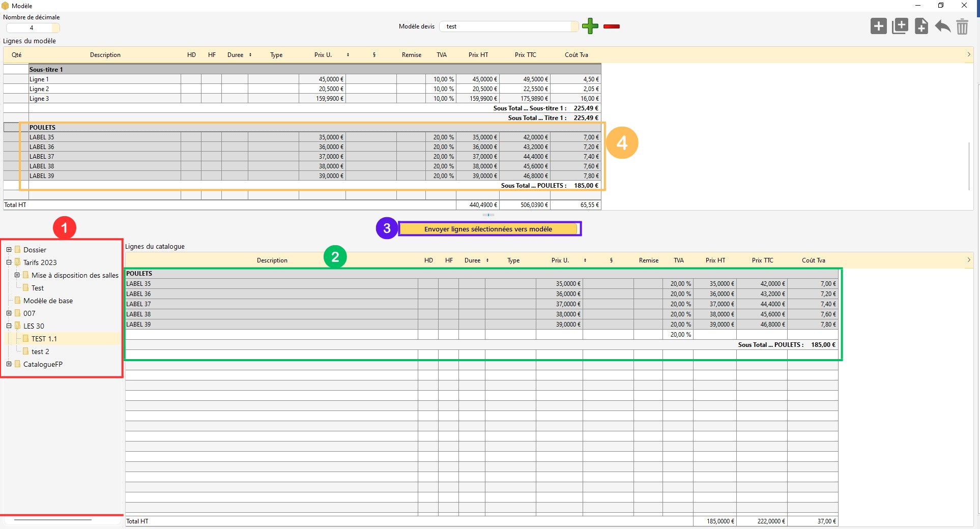Click the new document plus icon
The height and width of the screenshot is (529, 980).
(921, 26)
